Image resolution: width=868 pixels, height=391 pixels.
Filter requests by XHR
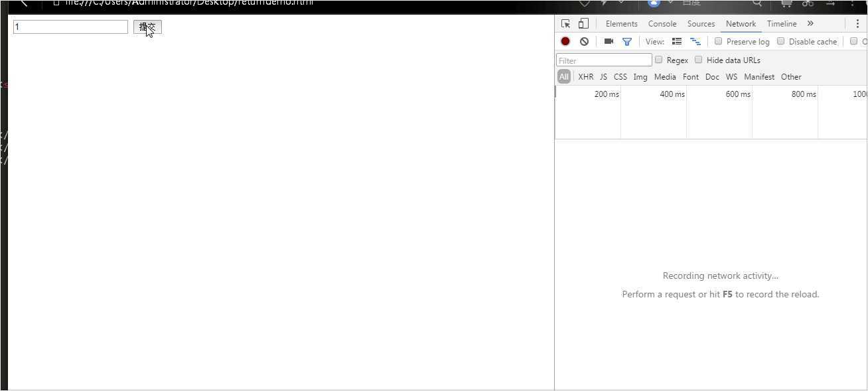point(585,77)
